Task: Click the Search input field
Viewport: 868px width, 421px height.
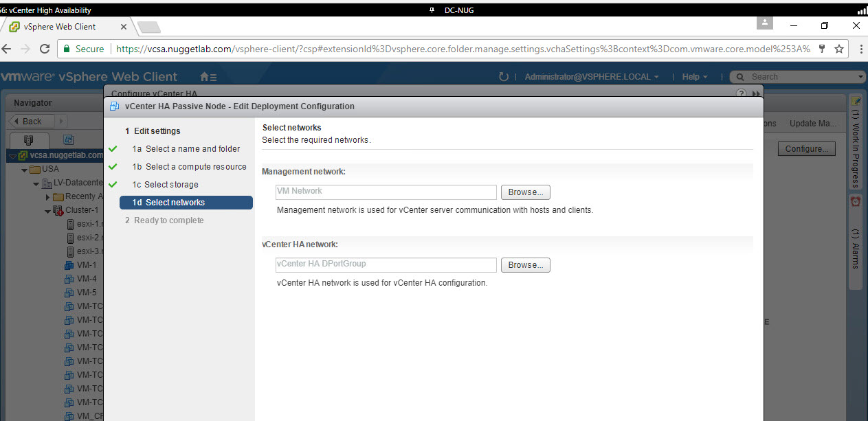Action: pos(800,77)
